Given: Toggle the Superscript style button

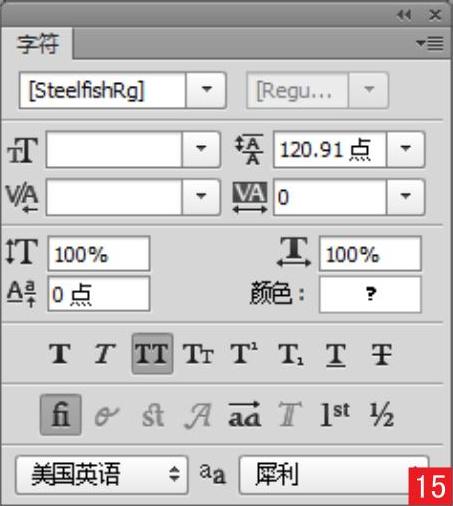Looking at the screenshot, I should click(244, 354).
